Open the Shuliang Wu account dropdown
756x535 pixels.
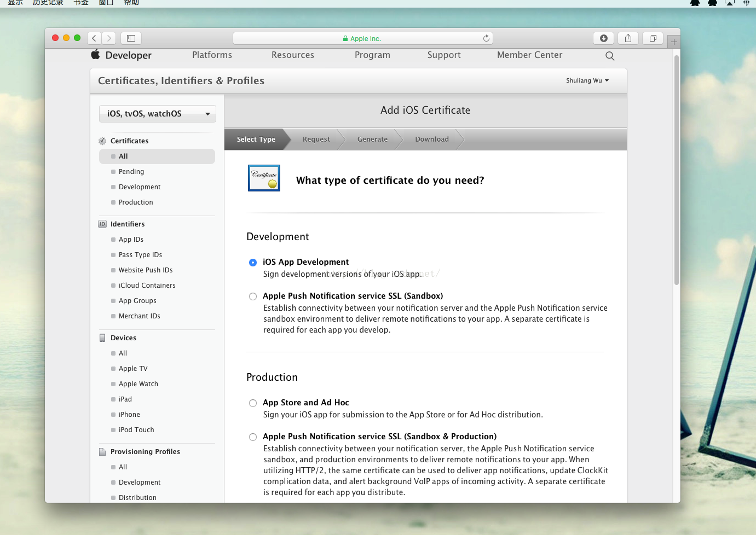coord(587,80)
